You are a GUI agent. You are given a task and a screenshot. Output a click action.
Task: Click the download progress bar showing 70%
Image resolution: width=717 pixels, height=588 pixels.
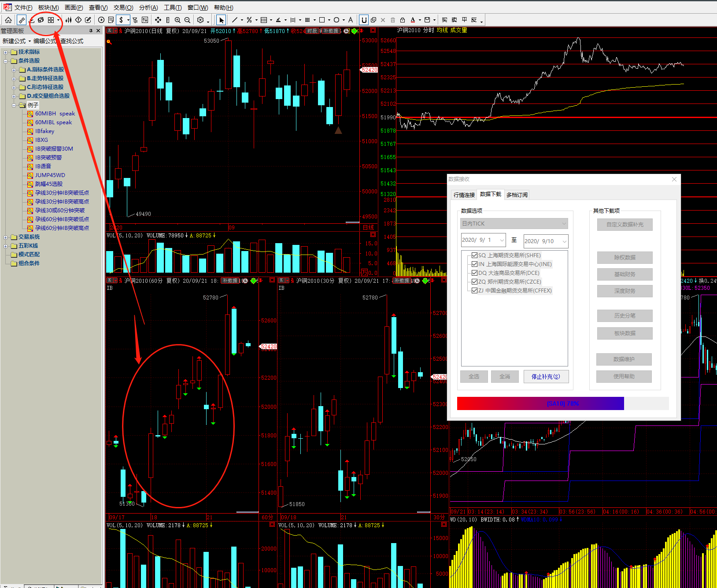(563, 403)
